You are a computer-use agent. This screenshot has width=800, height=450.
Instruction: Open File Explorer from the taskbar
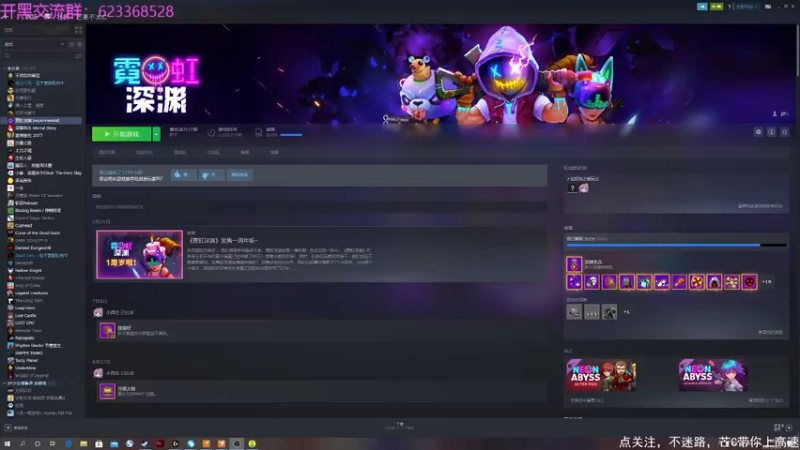coord(83,444)
